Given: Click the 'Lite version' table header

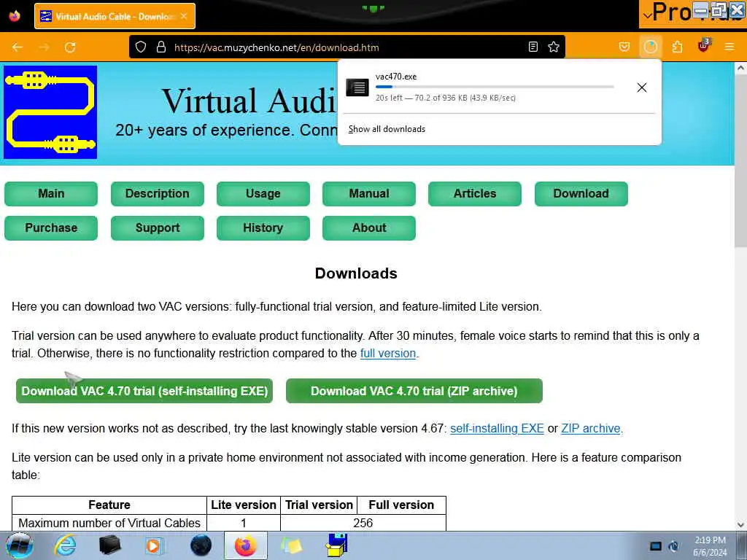Looking at the screenshot, I should click(x=244, y=505).
